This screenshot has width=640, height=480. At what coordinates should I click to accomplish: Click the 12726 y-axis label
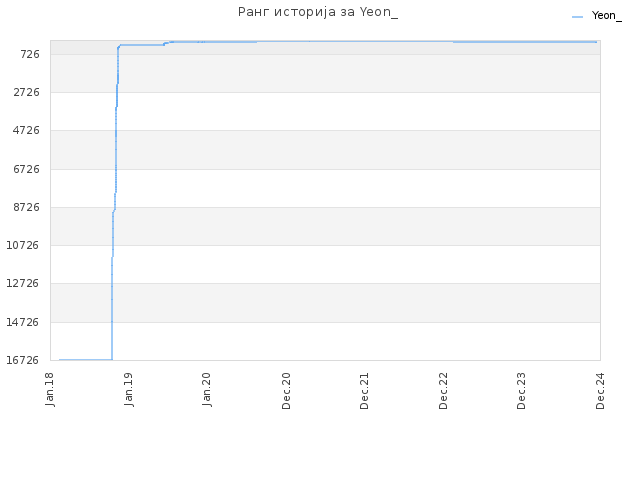pos(23,283)
